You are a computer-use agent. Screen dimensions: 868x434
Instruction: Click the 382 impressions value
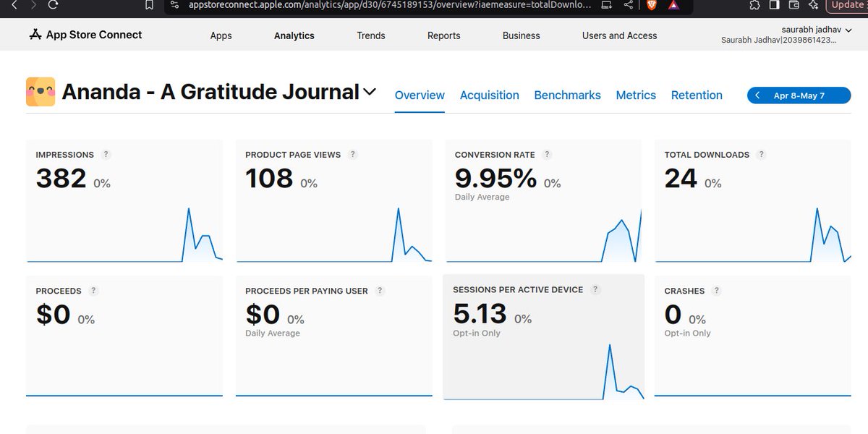(61, 178)
